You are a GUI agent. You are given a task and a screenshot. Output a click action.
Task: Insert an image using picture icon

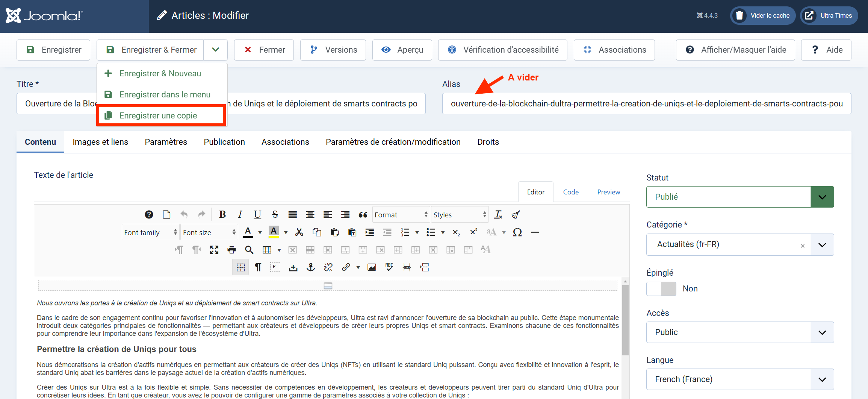click(x=372, y=267)
